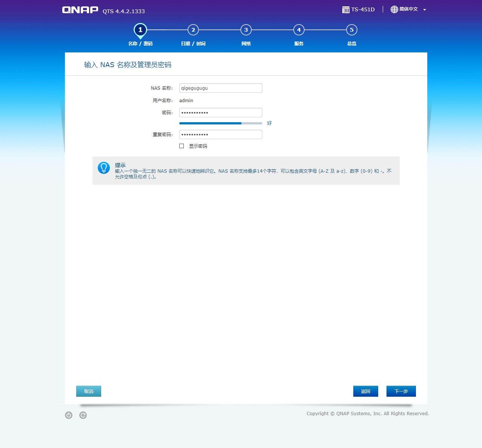Screen dimensions: 482x448
Task: Click the TS-451D NAS device icon
Action: pyautogui.click(x=346, y=10)
